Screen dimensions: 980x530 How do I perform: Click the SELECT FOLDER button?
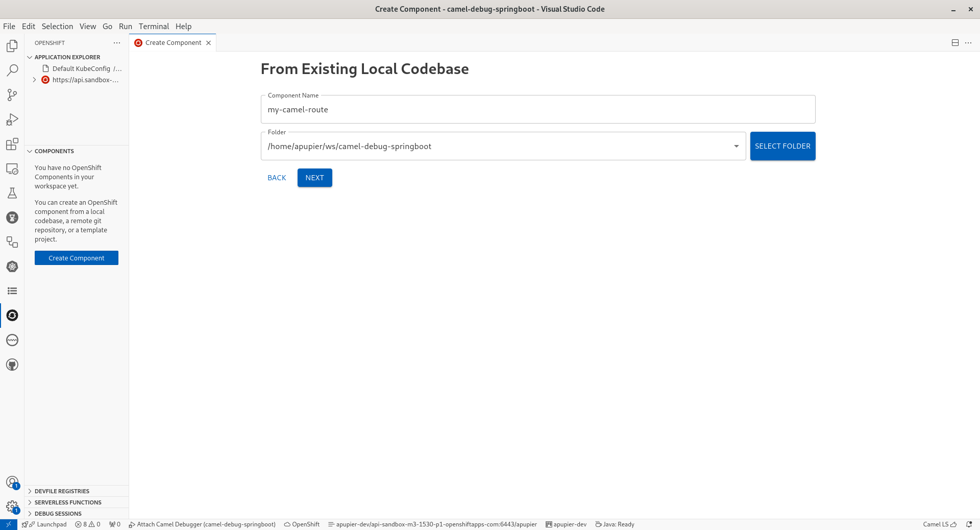[782, 146]
